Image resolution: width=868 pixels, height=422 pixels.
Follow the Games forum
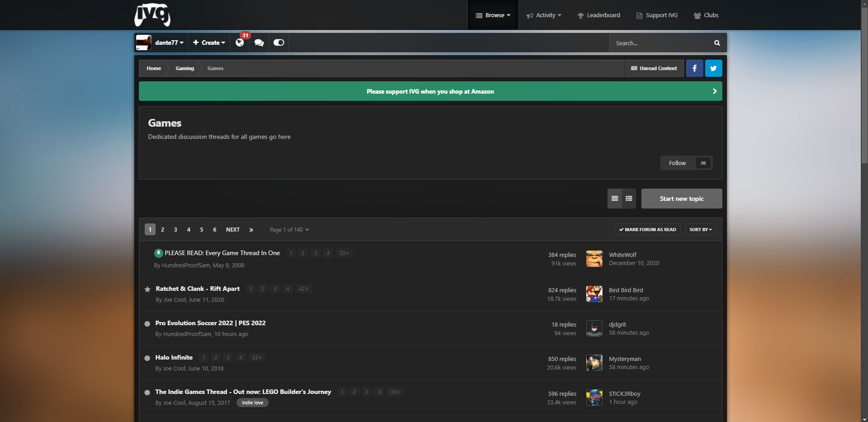point(678,163)
